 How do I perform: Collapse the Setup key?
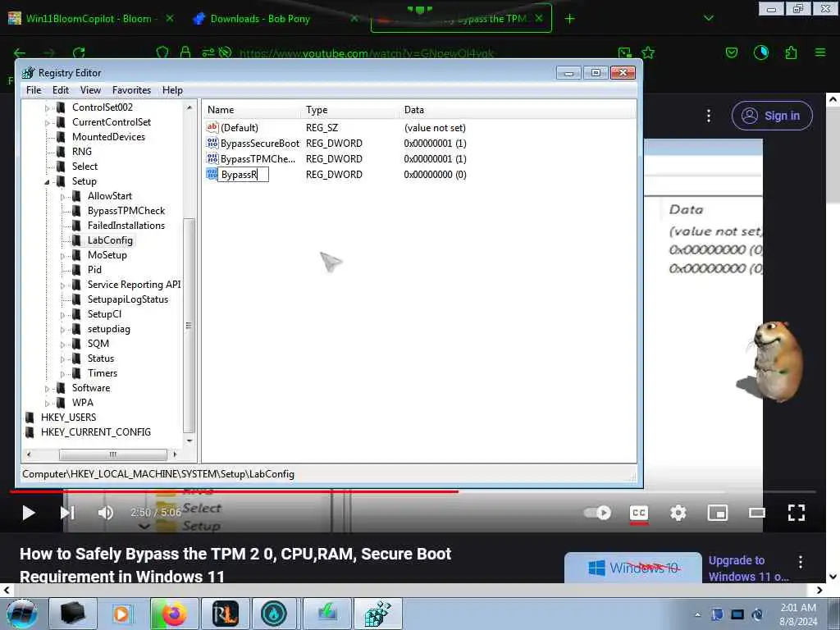click(x=47, y=182)
